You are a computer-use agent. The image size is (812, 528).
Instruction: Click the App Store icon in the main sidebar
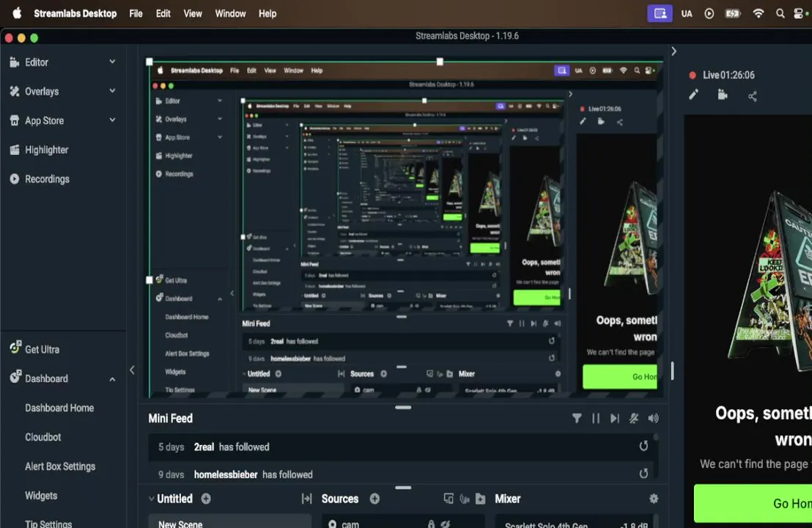15,120
